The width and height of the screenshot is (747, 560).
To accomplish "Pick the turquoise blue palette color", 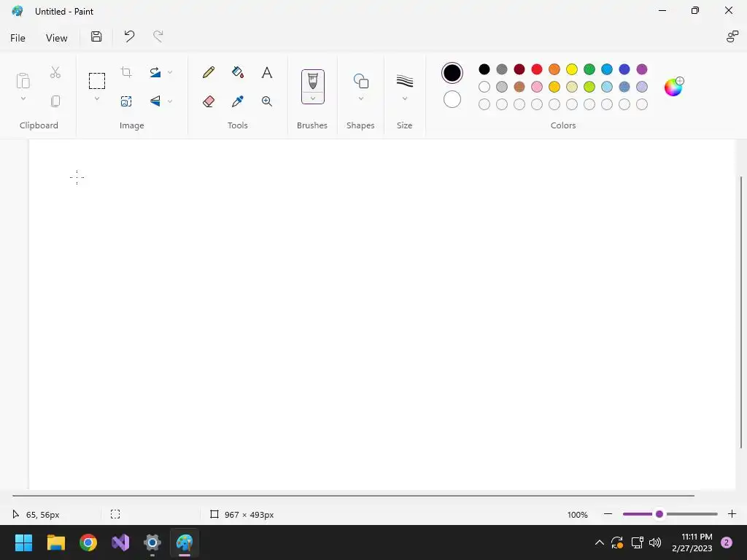I will (x=607, y=69).
